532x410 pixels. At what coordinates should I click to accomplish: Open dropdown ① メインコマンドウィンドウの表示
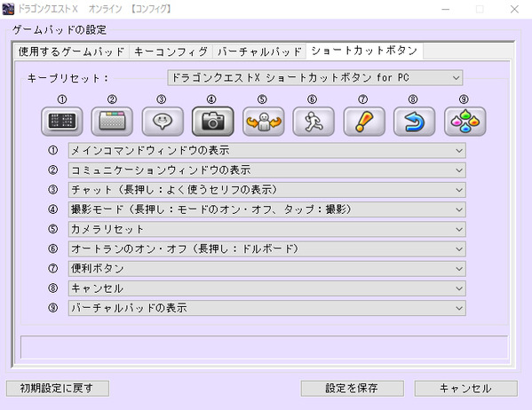[267, 150]
